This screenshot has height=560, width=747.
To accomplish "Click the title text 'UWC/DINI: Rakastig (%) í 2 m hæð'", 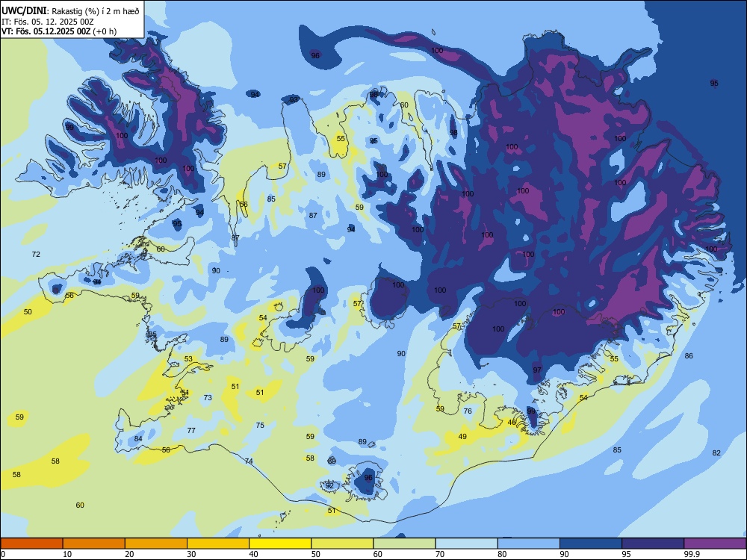I will [70, 10].
